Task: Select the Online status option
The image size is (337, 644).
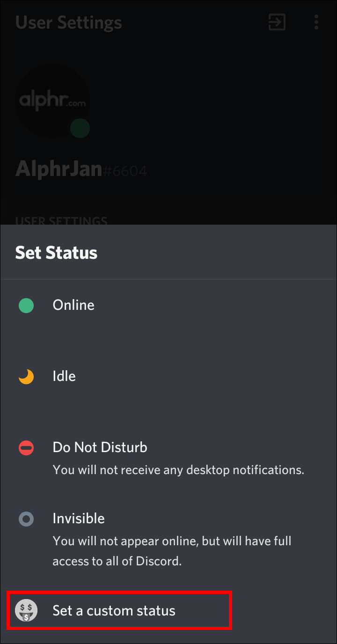Action: pyautogui.click(x=73, y=305)
